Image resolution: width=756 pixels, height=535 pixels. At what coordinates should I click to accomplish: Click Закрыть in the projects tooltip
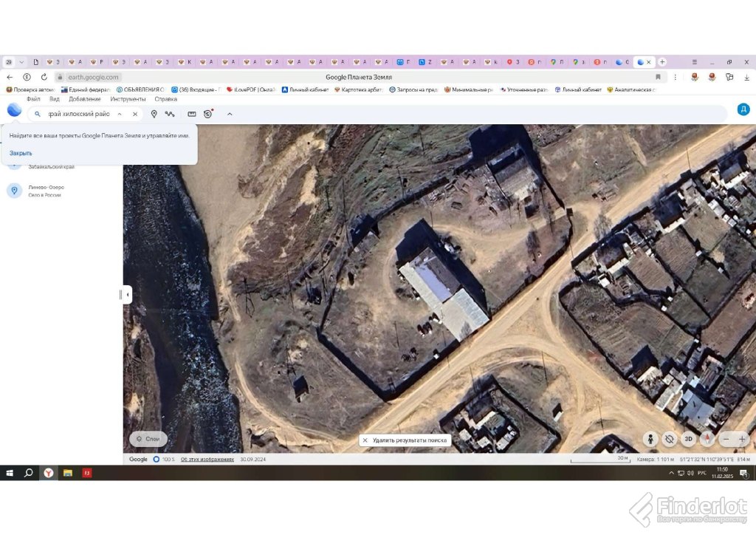pos(21,153)
